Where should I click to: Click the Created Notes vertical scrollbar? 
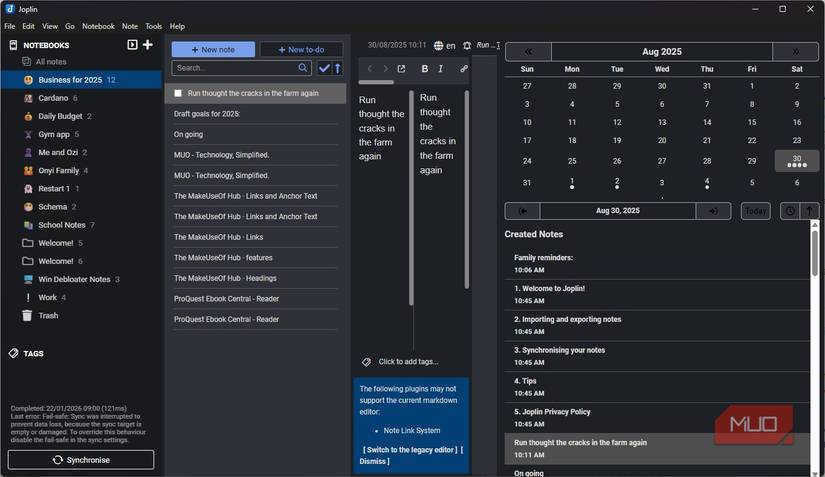(814, 251)
